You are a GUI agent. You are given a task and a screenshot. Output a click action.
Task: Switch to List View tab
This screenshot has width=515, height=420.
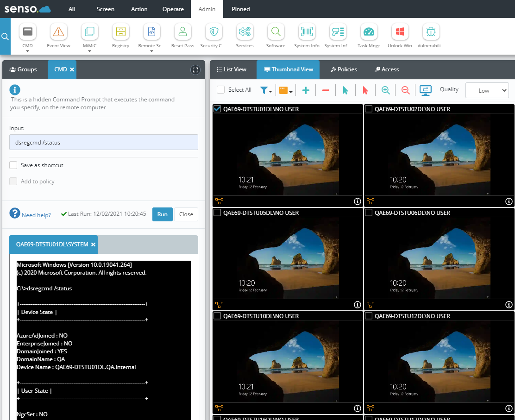(x=232, y=69)
